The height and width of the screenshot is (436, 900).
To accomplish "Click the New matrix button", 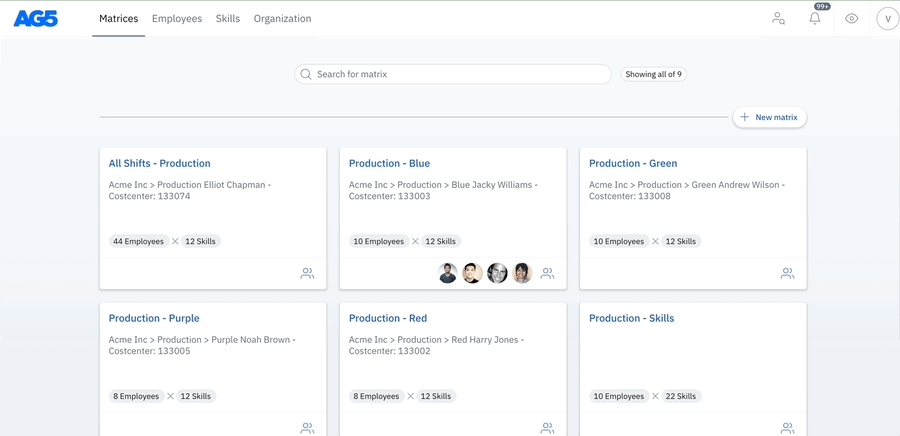I will (769, 117).
